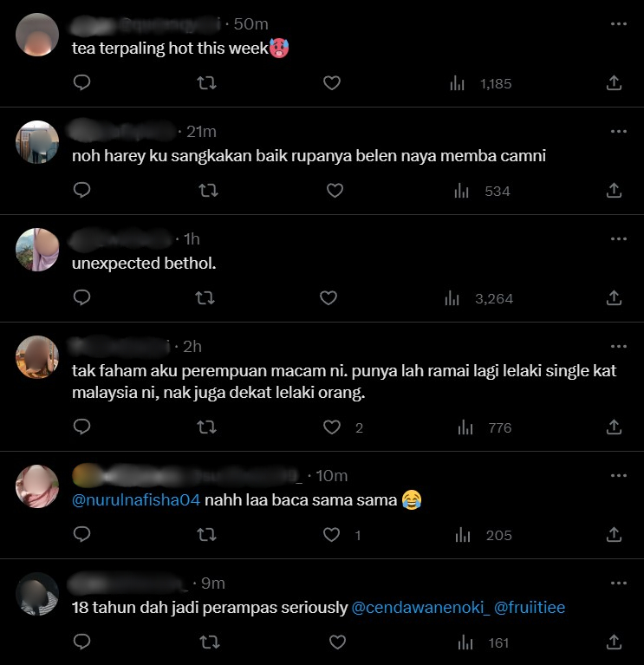Share the 'noh harey ku sangkakan' tweet
Screen dimensions: 644x665
(614, 190)
